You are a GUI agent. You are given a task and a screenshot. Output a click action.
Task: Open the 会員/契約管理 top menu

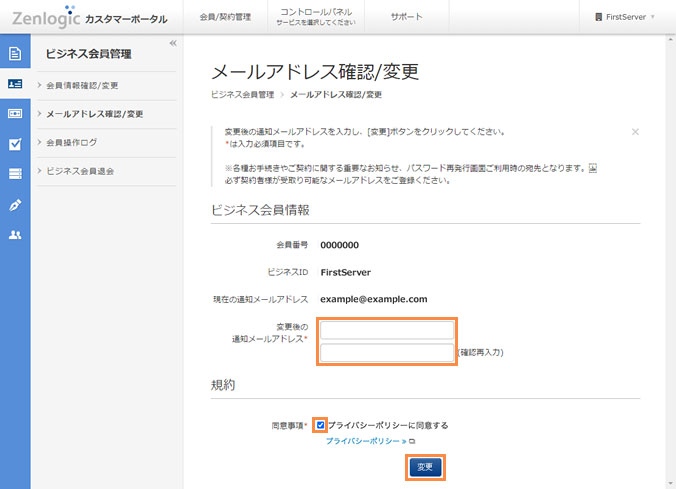click(x=225, y=17)
